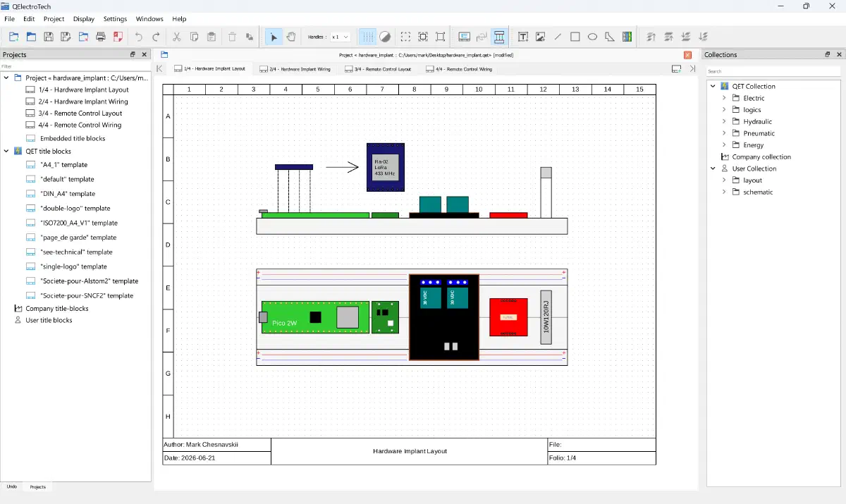This screenshot has height=504, width=846.
Task: Select the Add image tool
Action: pyautogui.click(x=541, y=37)
